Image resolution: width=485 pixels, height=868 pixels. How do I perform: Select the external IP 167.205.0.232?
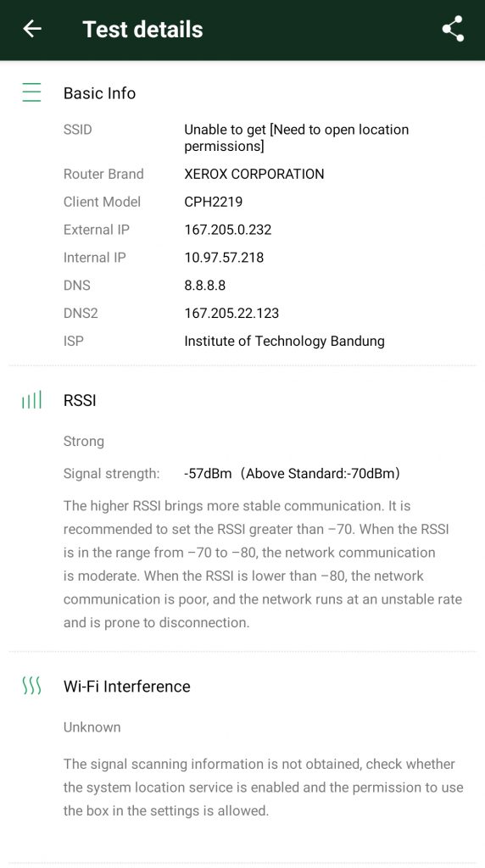tap(227, 230)
